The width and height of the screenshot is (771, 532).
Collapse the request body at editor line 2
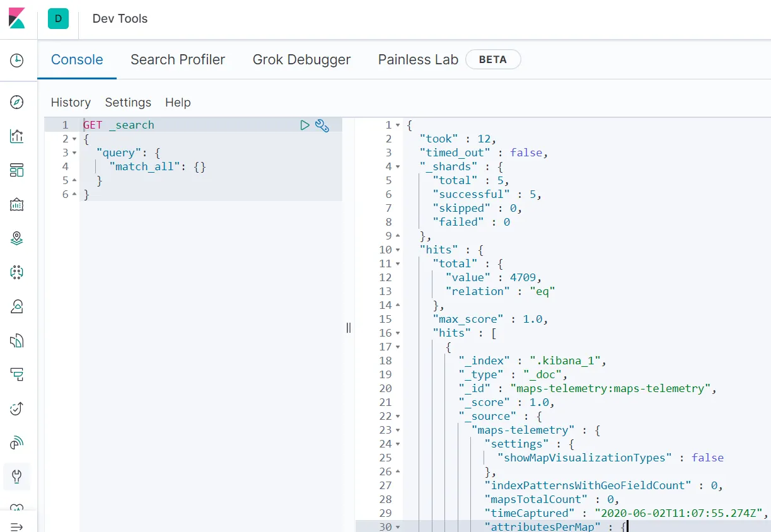click(x=74, y=139)
